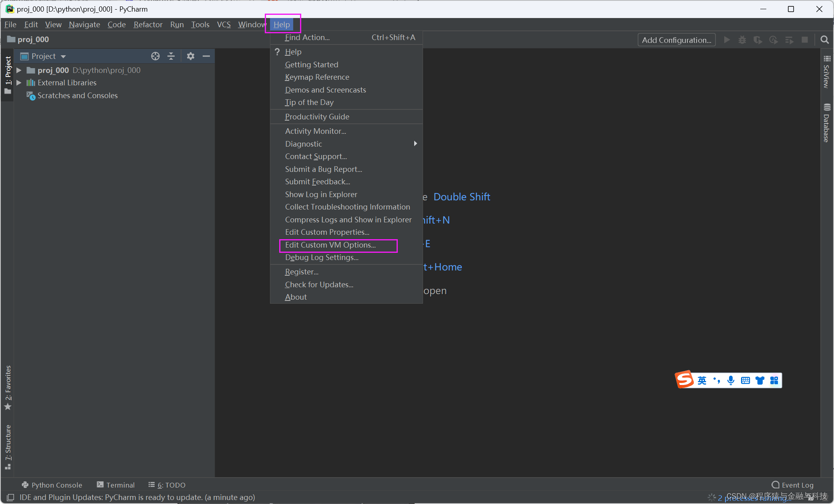Screen dimensions: 834x504
Task: Select Opened File with the crosshair icon
Action: click(x=155, y=56)
